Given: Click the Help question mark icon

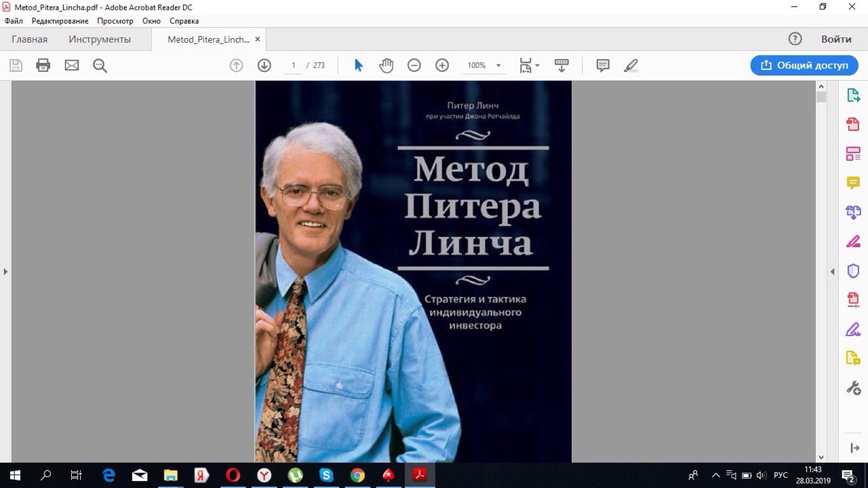Looking at the screenshot, I should (x=795, y=39).
